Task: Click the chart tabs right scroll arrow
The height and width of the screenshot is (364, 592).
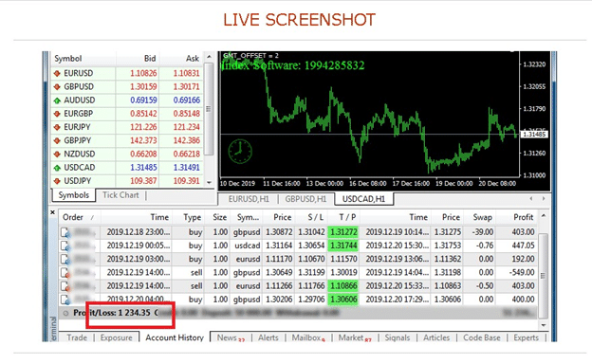Action: click(544, 198)
